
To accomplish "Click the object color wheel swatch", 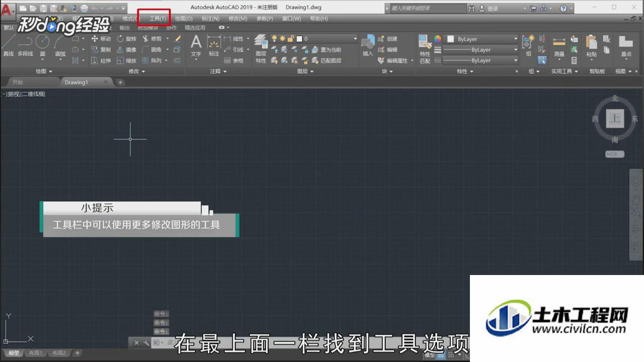I will 438,39.
